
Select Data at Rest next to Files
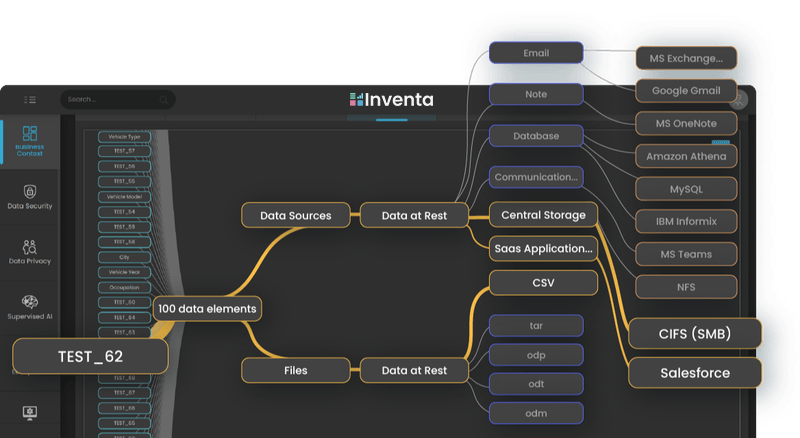414,371
